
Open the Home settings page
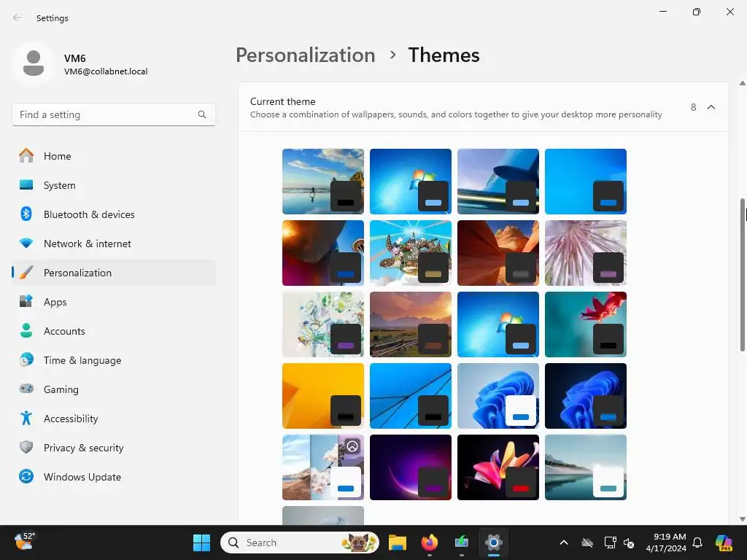[x=113, y=156]
